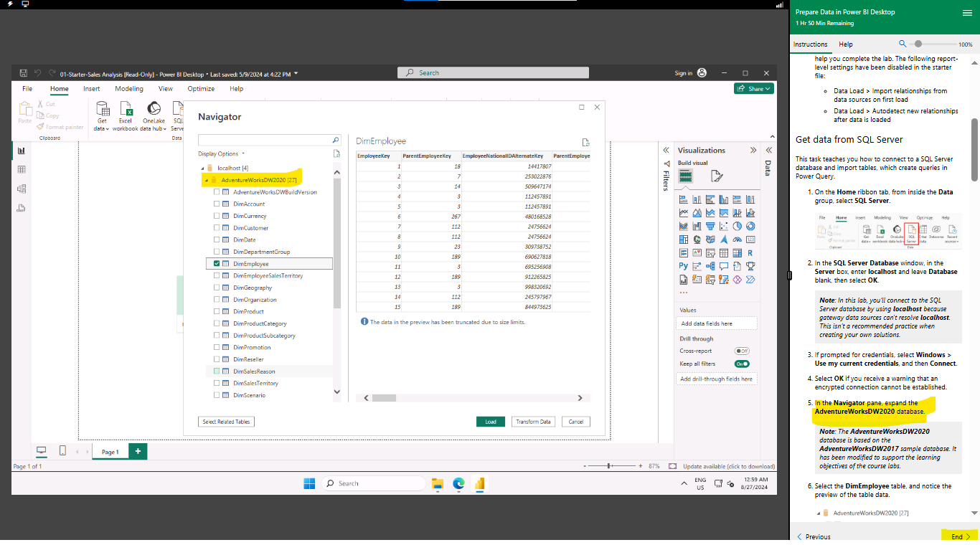980x545 pixels.
Task: Click Cancel in the Navigator dialog
Action: pyautogui.click(x=576, y=422)
